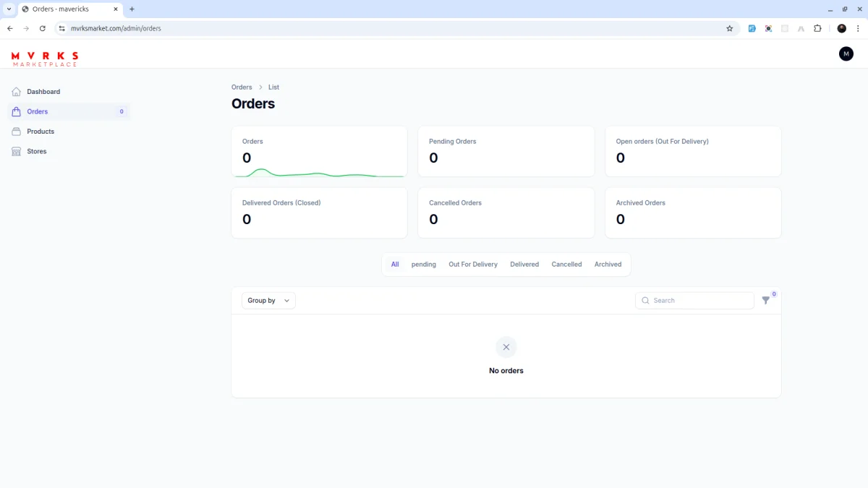Expand the Group by dropdown
This screenshot has height=488, width=868.
(x=268, y=301)
